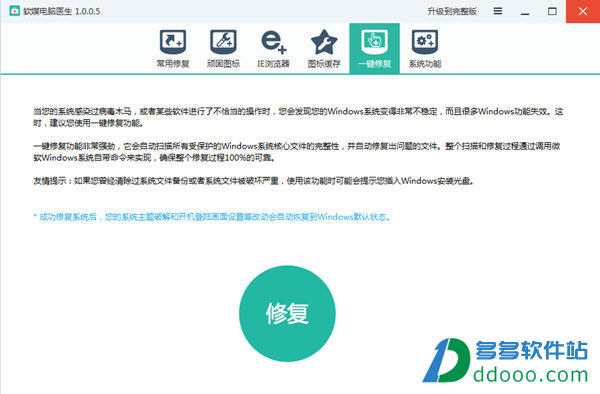Viewport: 600px width, 394px height.
Task: Open the 顽固图标 stubborn icon tab
Action: tap(223, 49)
